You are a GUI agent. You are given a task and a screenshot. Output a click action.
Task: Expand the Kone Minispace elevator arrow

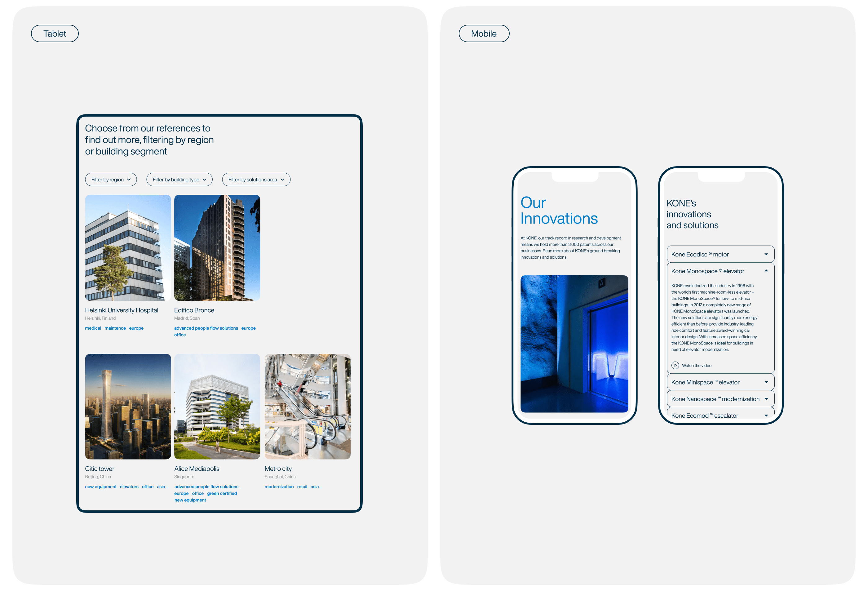[766, 382]
